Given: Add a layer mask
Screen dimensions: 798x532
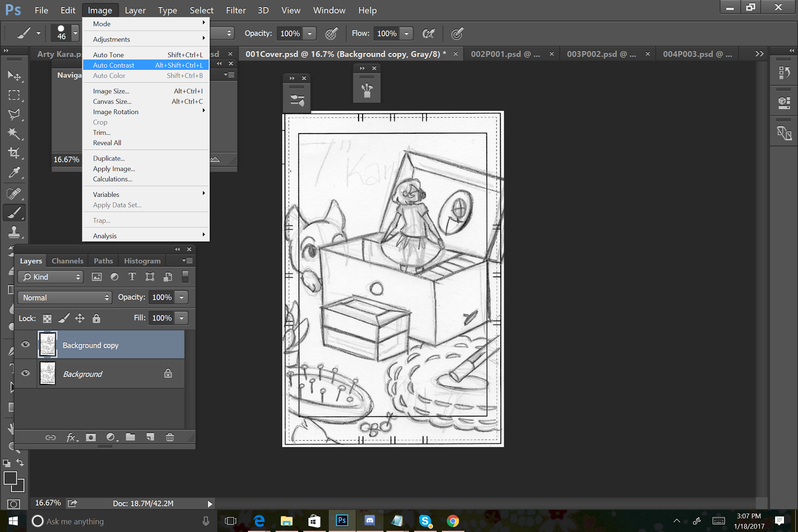Looking at the screenshot, I should (x=90, y=437).
